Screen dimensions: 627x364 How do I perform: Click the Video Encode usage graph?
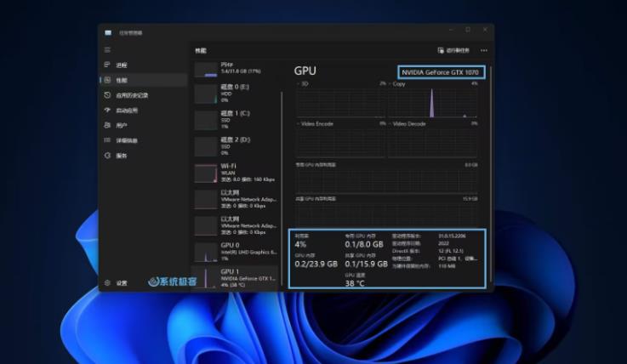pyautogui.click(x=340, y=142)
